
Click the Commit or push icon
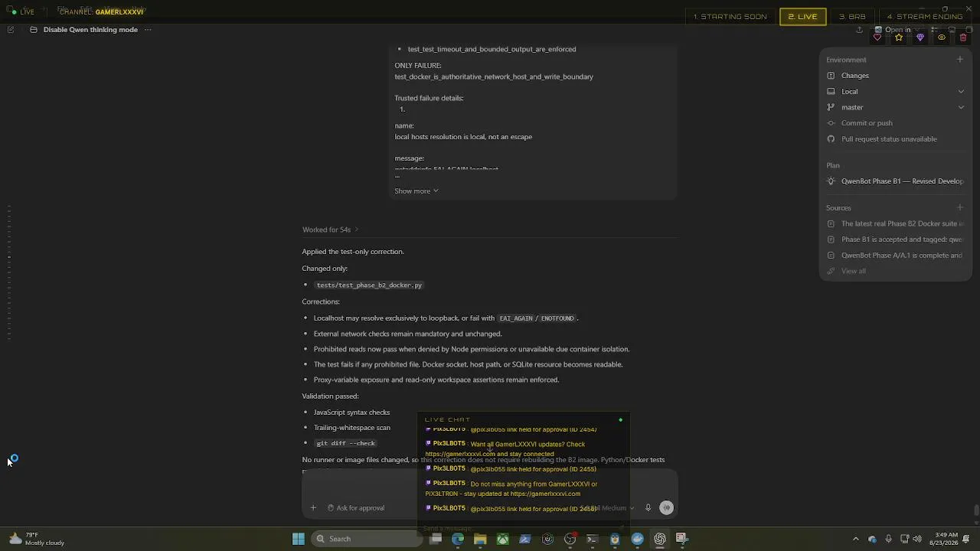pos(831,123)
